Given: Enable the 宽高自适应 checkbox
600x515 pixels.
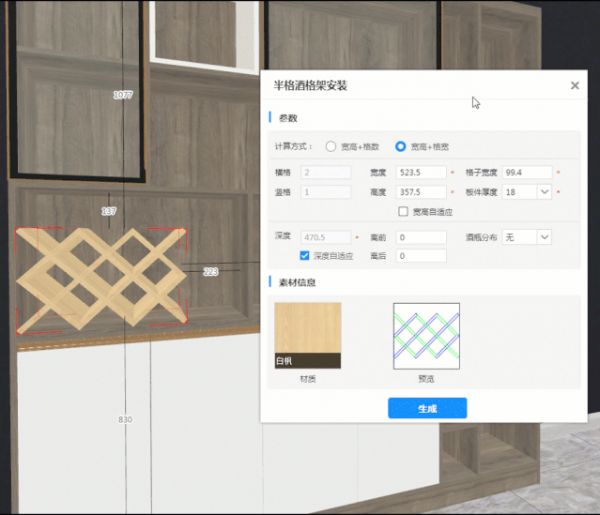Looking at the screenshot, I should (403, 211).
